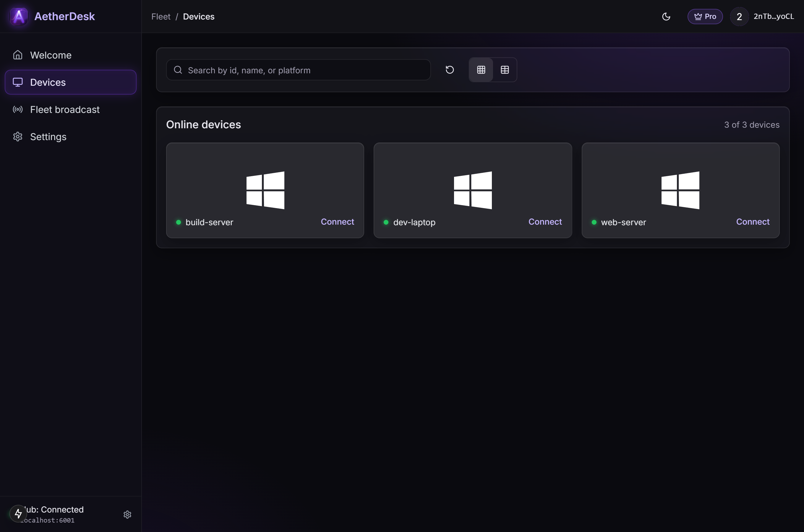
Task: Connect to build-server
Action: (x=338, y=222)
